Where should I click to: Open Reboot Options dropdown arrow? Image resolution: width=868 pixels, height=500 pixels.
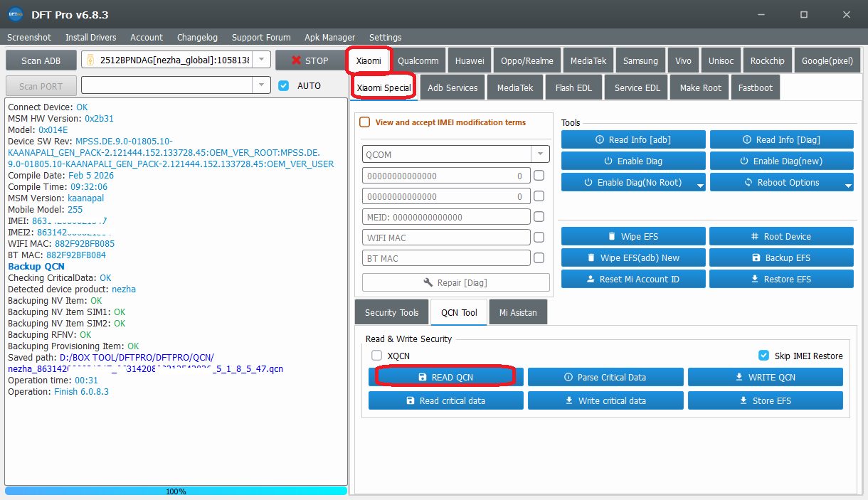848,185
